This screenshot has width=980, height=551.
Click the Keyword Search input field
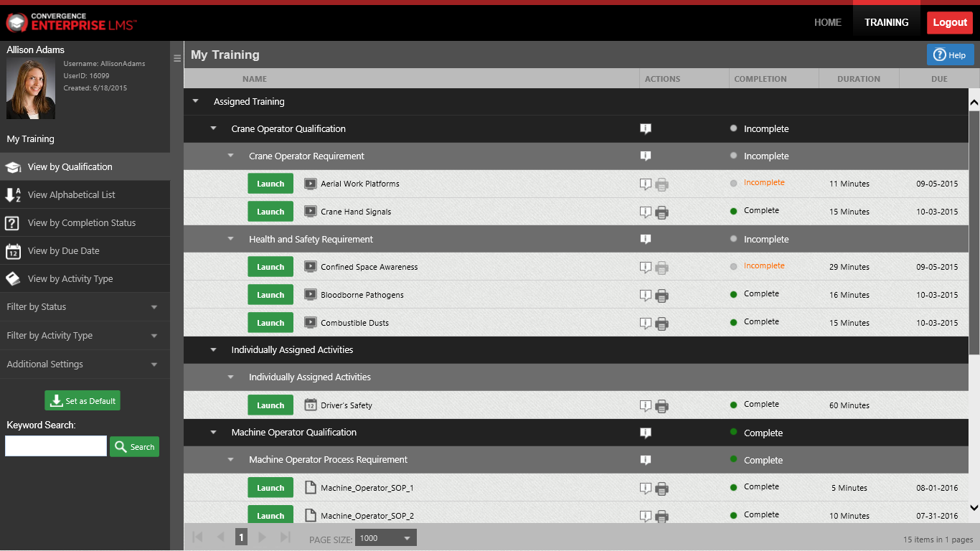click(x=56, y=446)
